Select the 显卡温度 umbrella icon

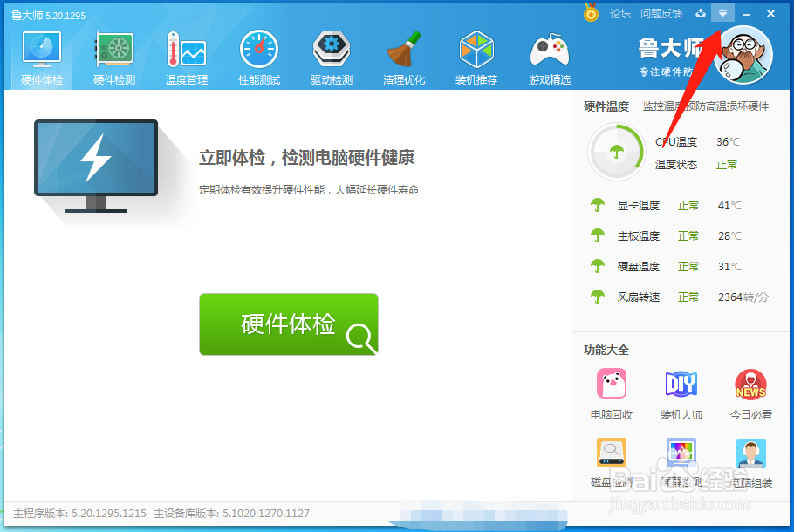pyautogui.click(x=598, y=205)
